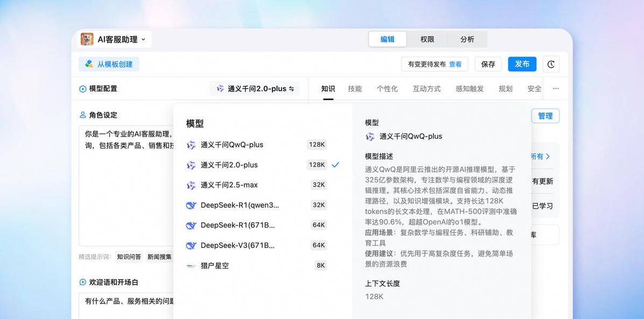Insert the 知识问答 prompt suggestion
The height and width of the screenshot is (319, 644).
click(x=129, y=257)
